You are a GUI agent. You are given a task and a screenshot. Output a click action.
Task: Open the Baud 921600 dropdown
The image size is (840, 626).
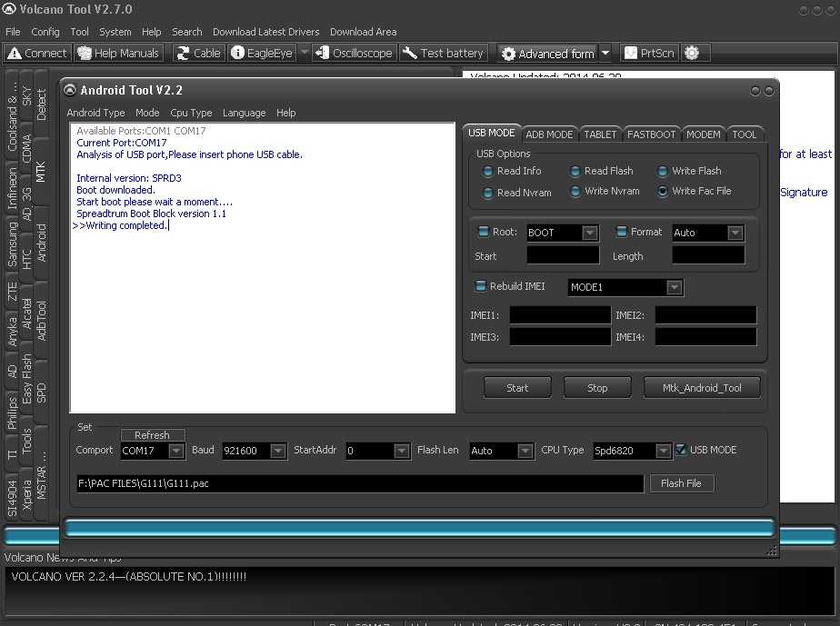(x=276, y=451)
